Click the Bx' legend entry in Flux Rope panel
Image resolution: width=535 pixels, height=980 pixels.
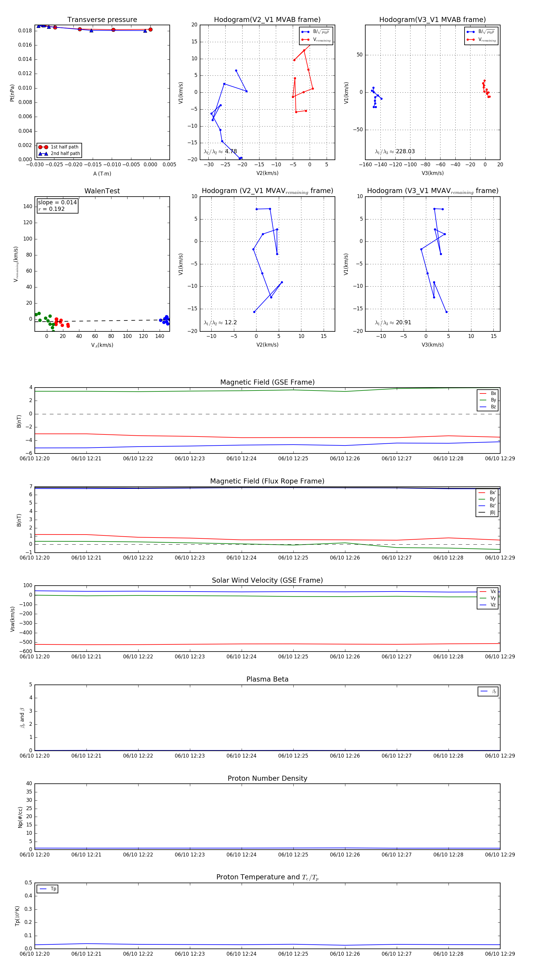(x=487, y=493)
